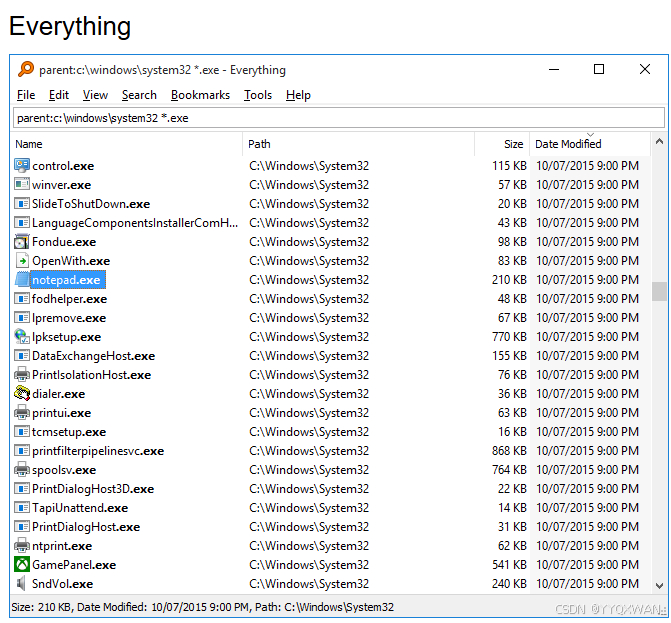This screenshot has height=623, width=671.
Task: Click the status bar size and path text
Action: (202, 607)
